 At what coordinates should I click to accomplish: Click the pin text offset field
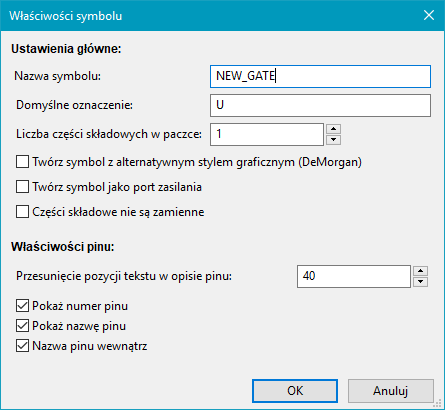354,276
